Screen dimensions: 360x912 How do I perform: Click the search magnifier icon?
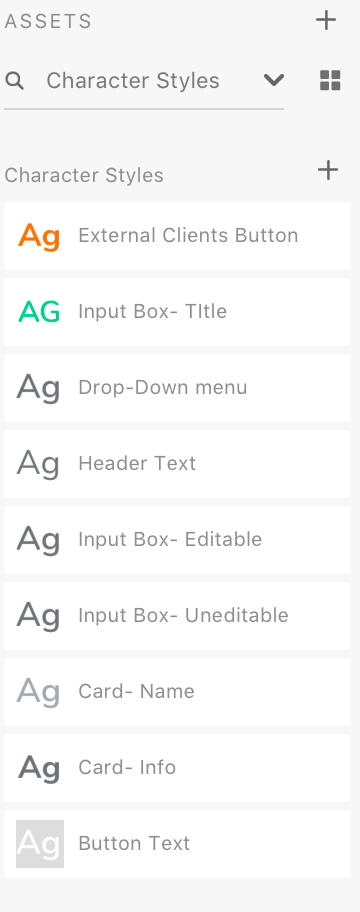point(15,81)
